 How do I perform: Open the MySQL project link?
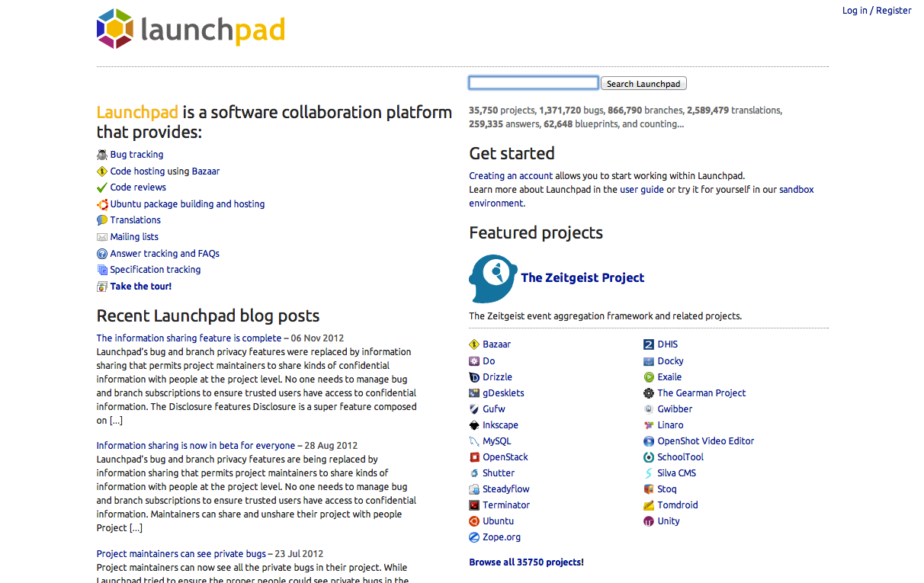(x=497, y=441)
